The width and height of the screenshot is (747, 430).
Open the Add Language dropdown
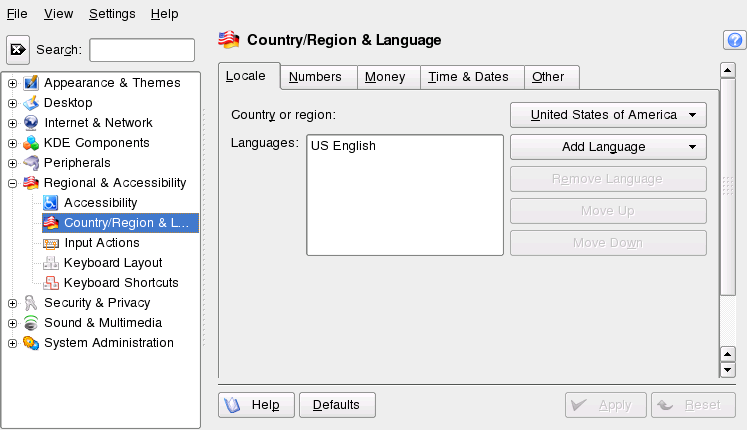608,147
